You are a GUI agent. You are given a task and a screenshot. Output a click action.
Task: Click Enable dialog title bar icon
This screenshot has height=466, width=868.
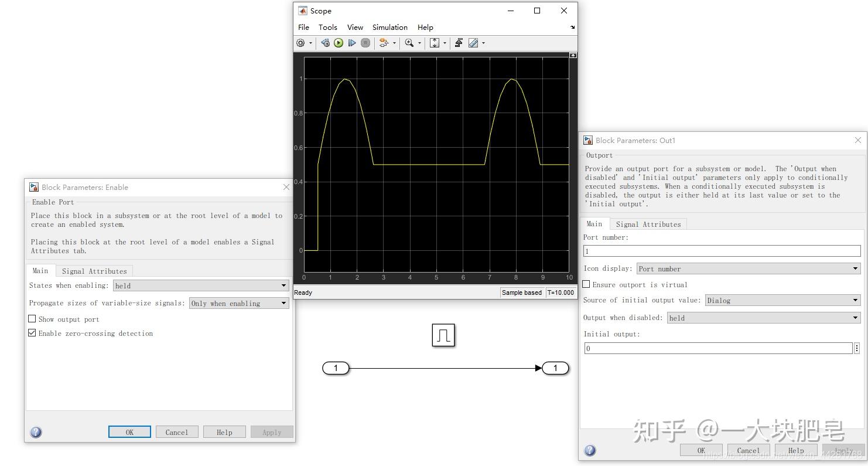point(34,187)
